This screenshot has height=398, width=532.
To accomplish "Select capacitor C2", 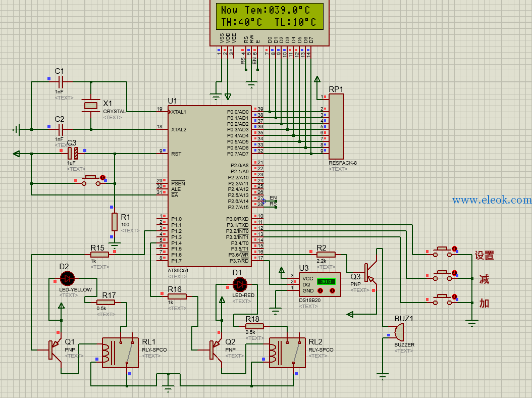I will tap(61, 129).
